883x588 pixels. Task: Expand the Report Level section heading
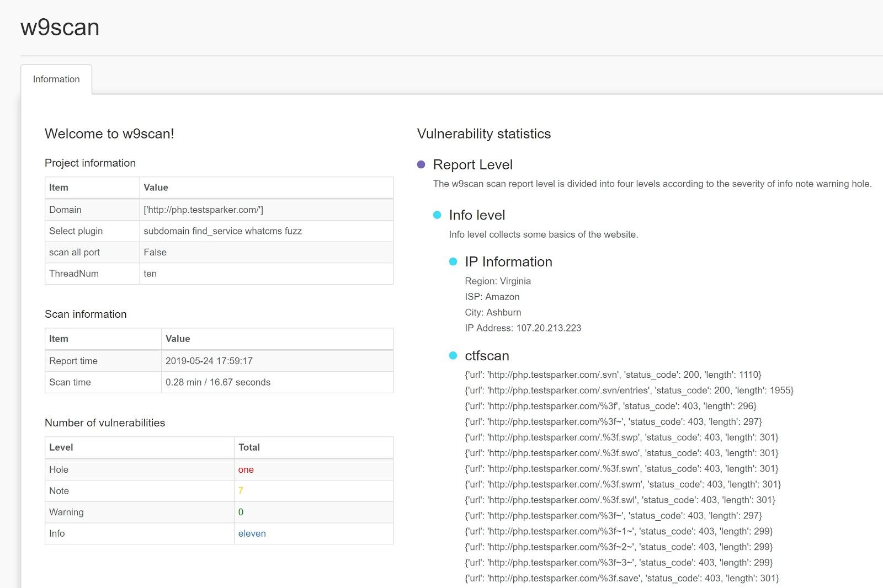tap(472, 164)
